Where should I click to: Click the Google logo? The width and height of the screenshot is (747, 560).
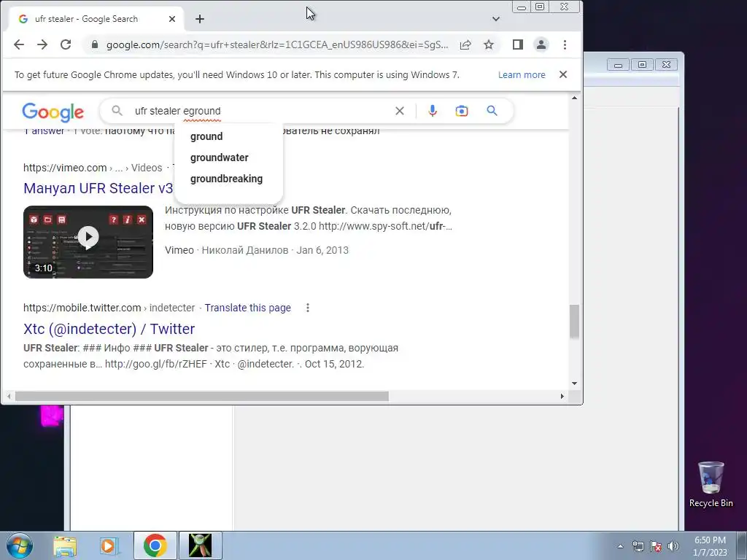[53, 112]
